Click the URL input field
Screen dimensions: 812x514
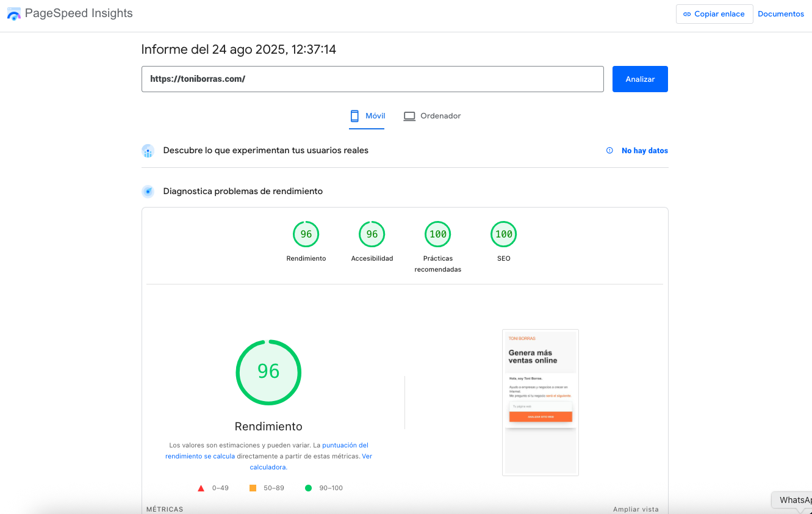coord(373,79)
